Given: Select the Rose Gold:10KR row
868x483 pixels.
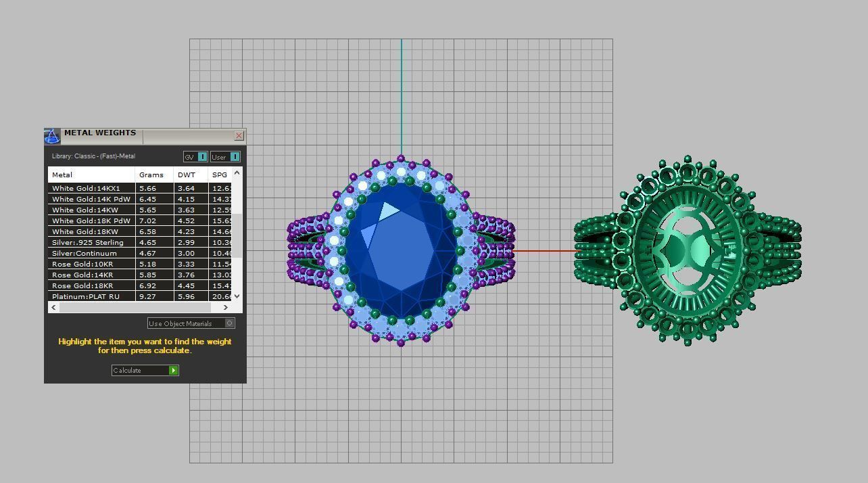Looking at the screenshot, I should (140, 264).
